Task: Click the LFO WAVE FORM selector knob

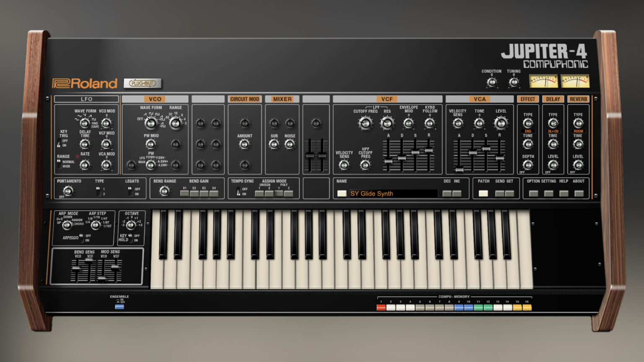Action: pyautogui.click(x=85, y=123)
